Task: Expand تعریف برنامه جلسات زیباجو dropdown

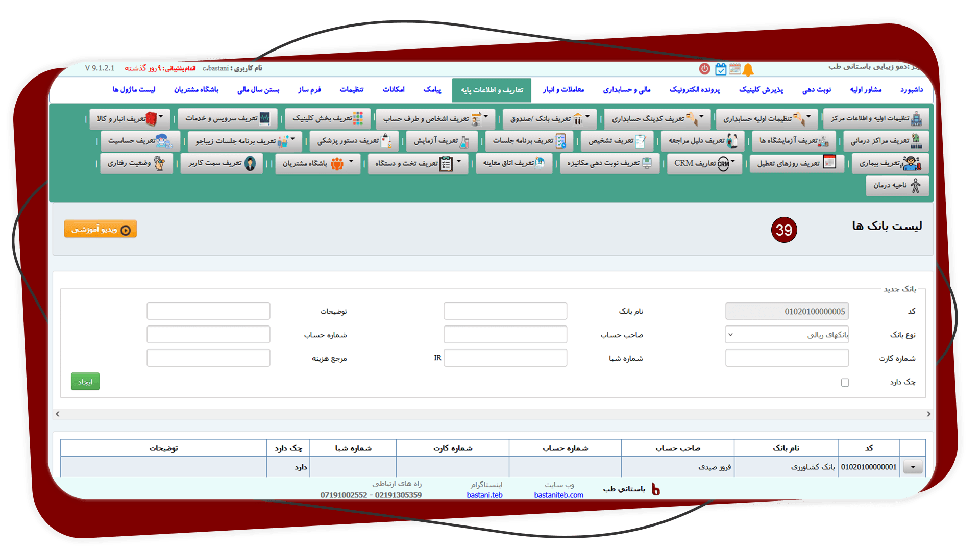Action: (x=245, y=141)
